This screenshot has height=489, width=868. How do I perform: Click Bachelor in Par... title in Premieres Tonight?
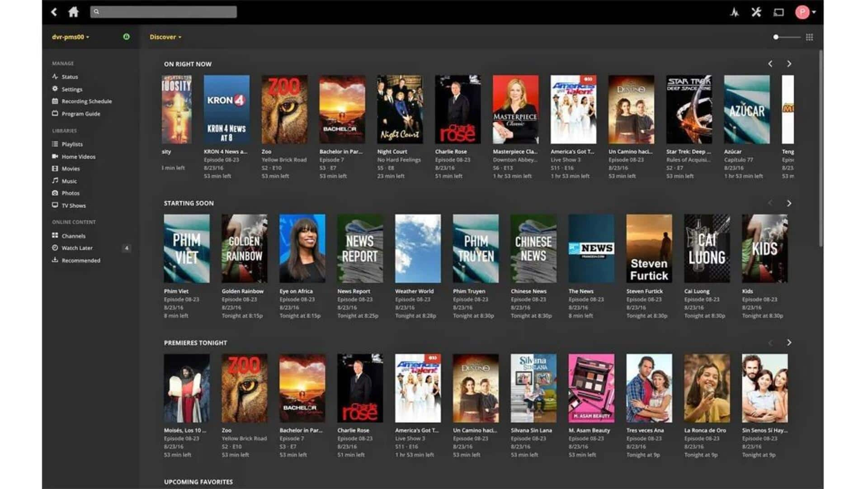click(x=301, y=430)
